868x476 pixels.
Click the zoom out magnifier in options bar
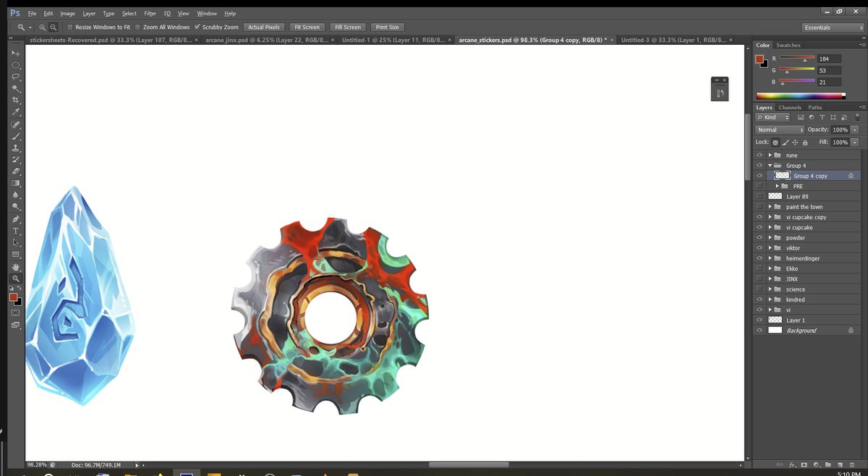[x=53, y=27]
